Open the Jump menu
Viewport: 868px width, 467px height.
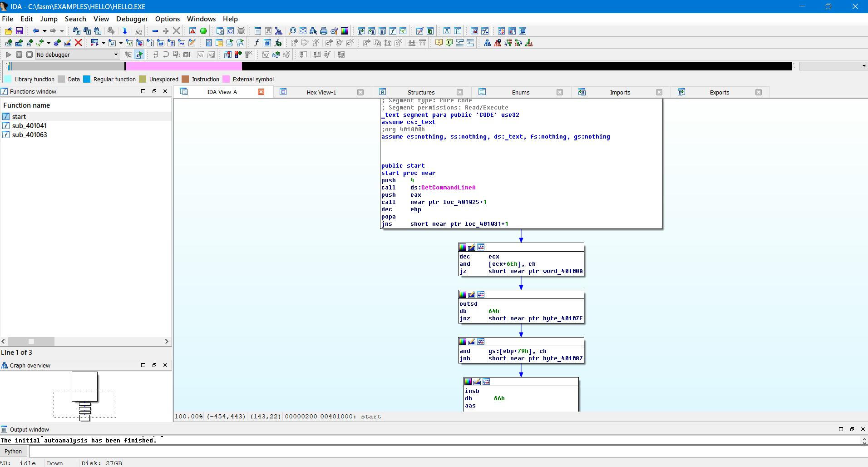click(49, 19)
